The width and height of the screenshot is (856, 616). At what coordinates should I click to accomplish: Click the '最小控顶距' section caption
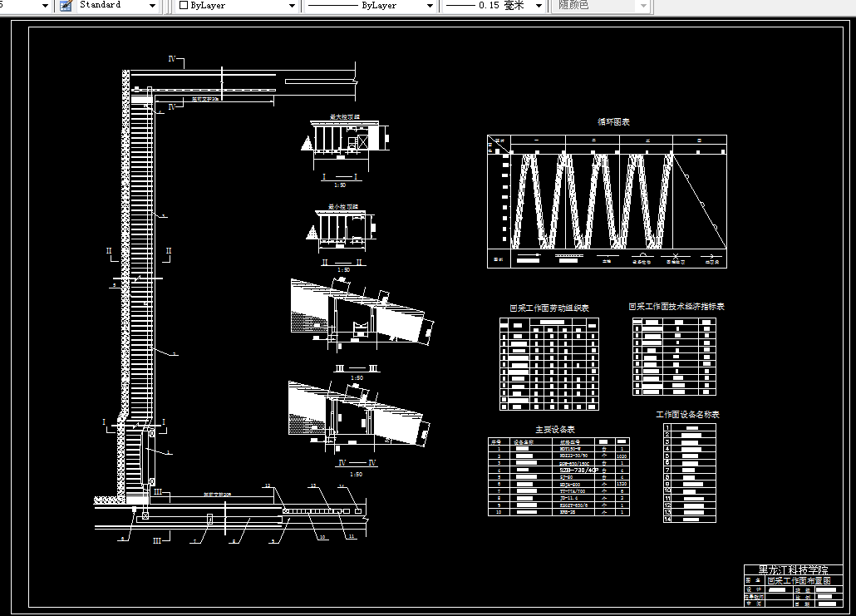tap(343, 207)
